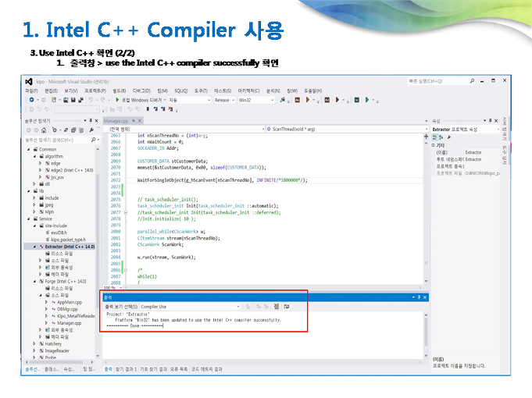Viewport: 532px width, 398px height.
Task: Select AppMain.cpp in the solution tree
Action: point(70,302)
